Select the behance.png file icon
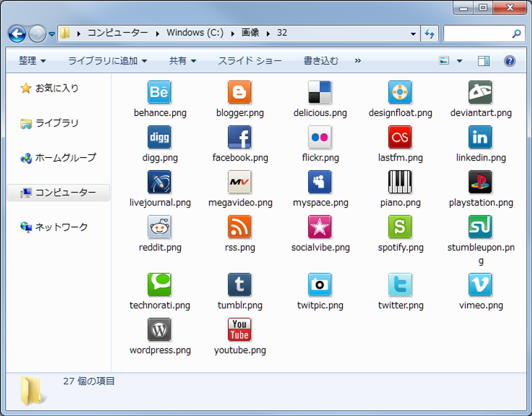The height and width of the screenshot is (416, 532). (x=159, y=92)
